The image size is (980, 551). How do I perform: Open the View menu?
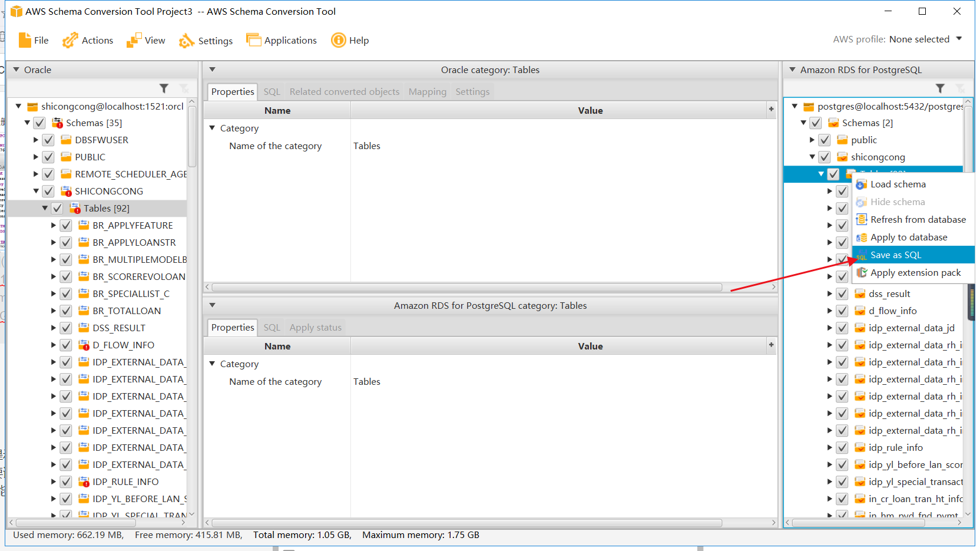tap(145, 40)
